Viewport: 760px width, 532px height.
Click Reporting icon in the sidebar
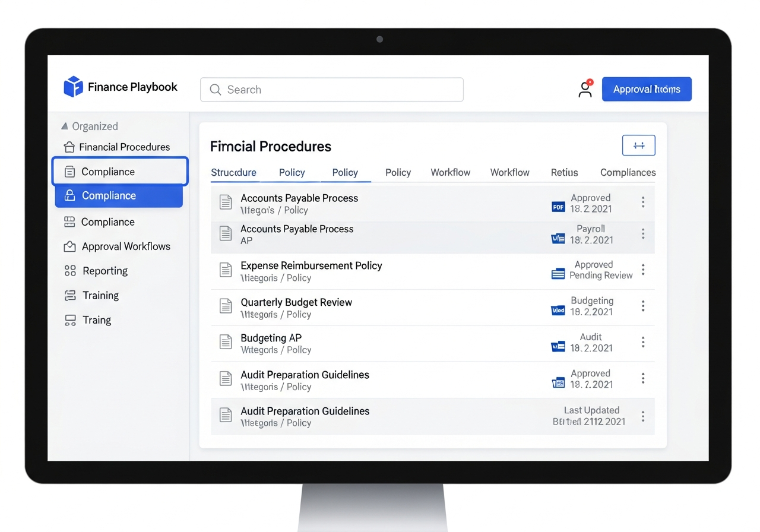tap(70, 271)
